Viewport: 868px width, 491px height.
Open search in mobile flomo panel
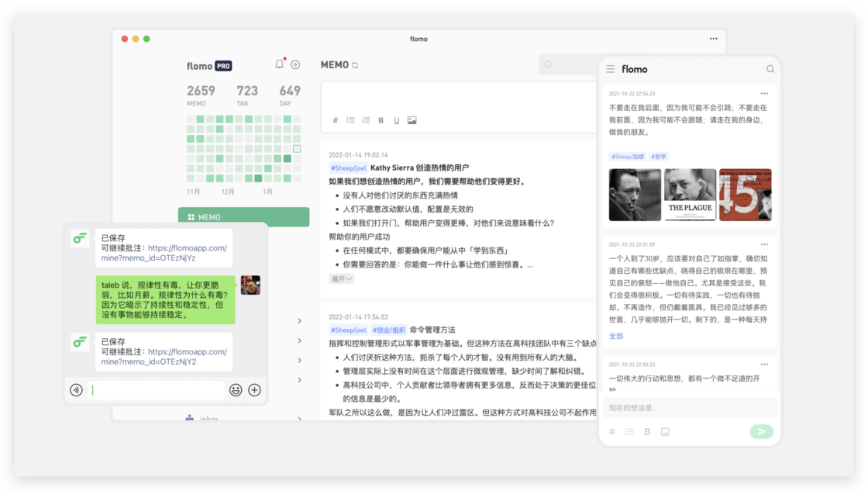770,69
